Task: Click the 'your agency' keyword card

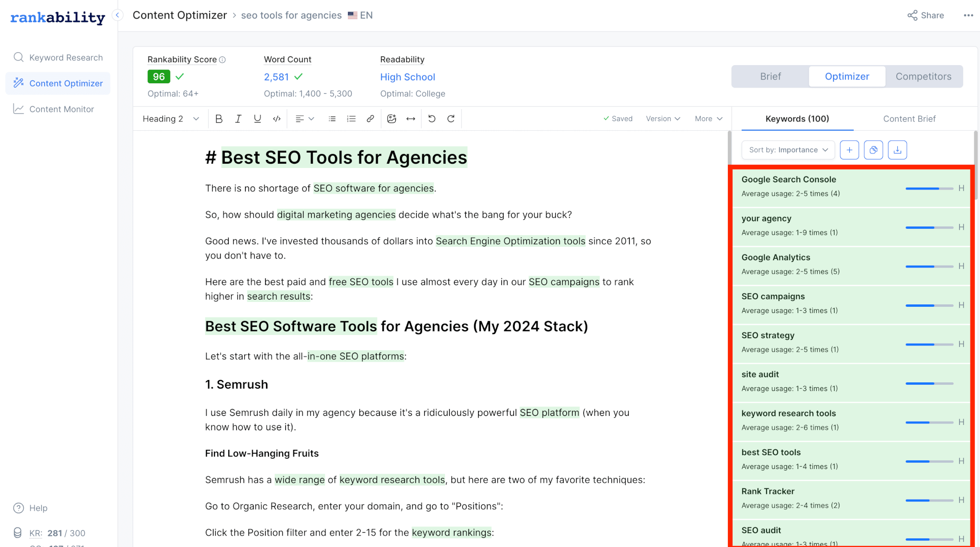Action: click(851, 227)
